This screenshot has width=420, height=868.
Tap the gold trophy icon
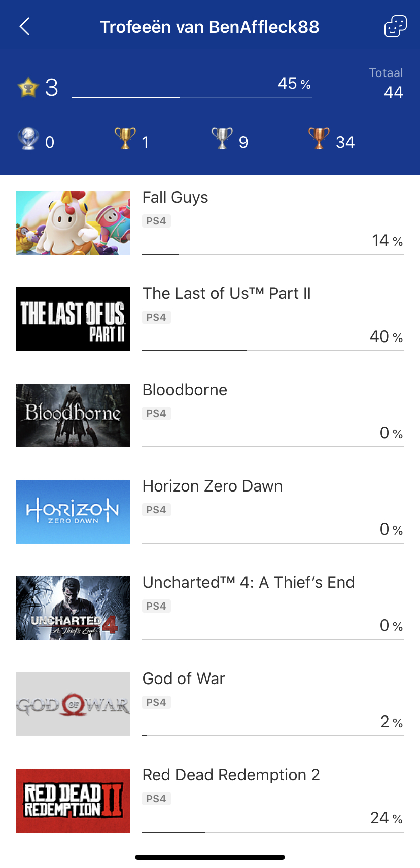[125, 138]
